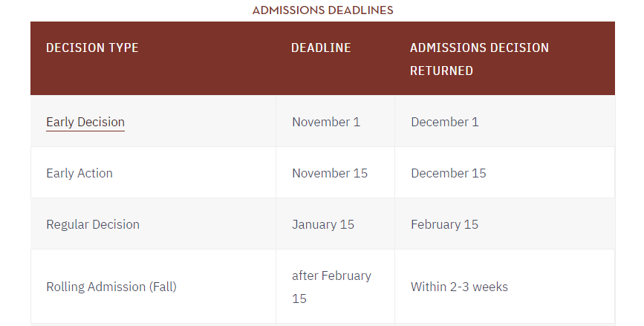
Task: Open the Early Decision link
Action: 85,122
